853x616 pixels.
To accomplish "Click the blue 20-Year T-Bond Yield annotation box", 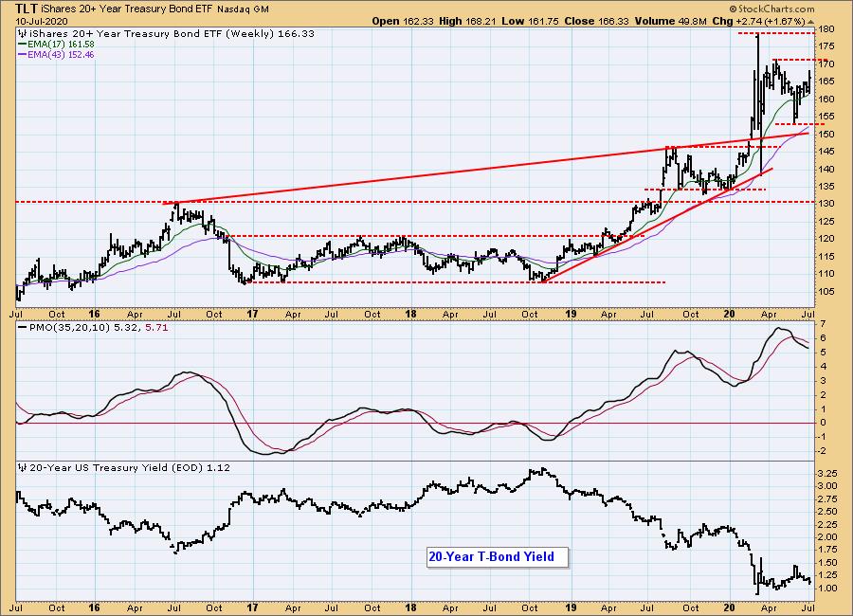I will pyautogui.click(x=498, y=557).
